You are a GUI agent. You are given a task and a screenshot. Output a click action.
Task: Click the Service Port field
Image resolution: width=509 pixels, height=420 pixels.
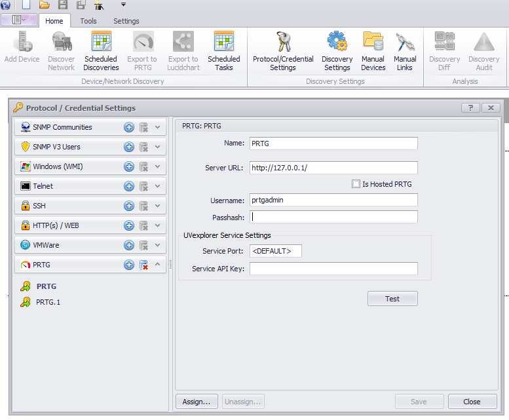pos(276,251)
